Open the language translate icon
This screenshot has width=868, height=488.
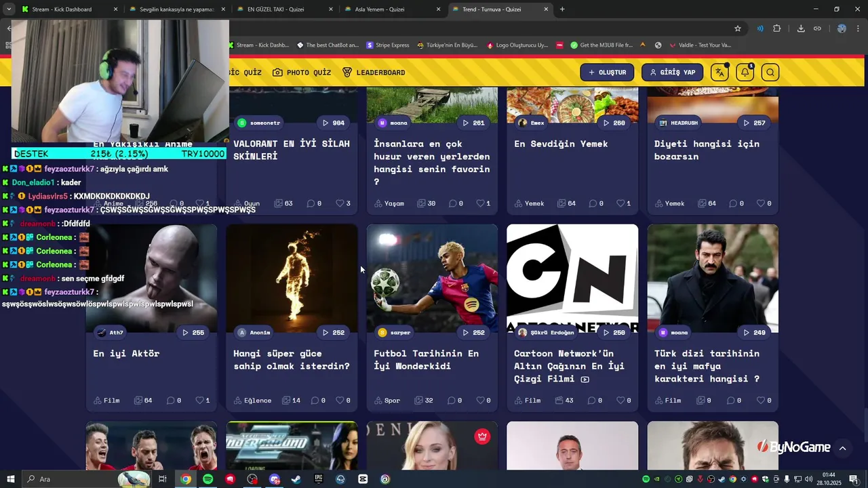pos(719,73)
